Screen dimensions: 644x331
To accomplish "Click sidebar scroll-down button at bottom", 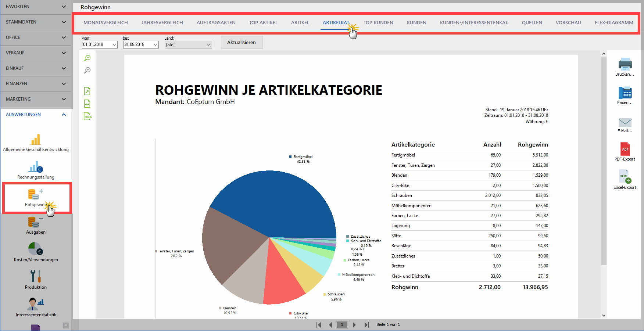I will click(x=66, y=325).
